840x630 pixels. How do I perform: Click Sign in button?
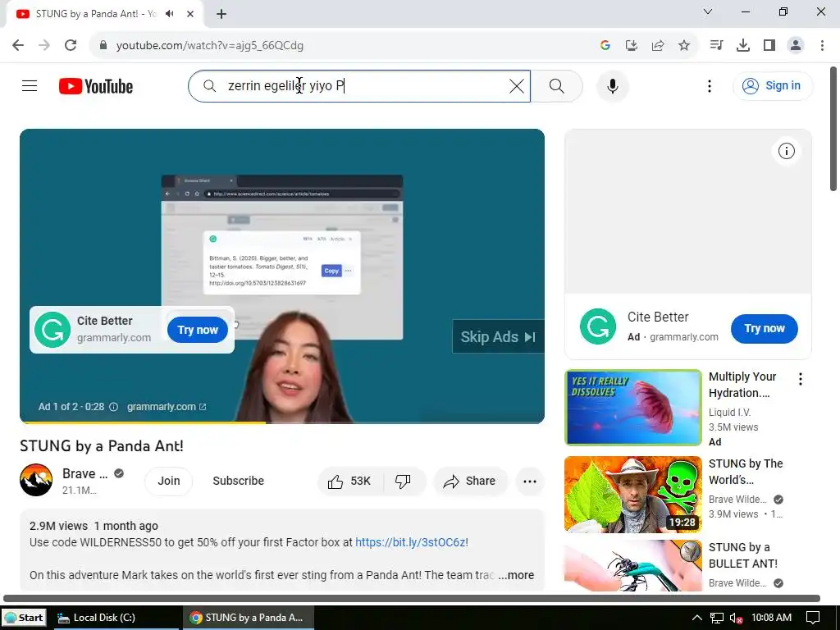[773, 85]
